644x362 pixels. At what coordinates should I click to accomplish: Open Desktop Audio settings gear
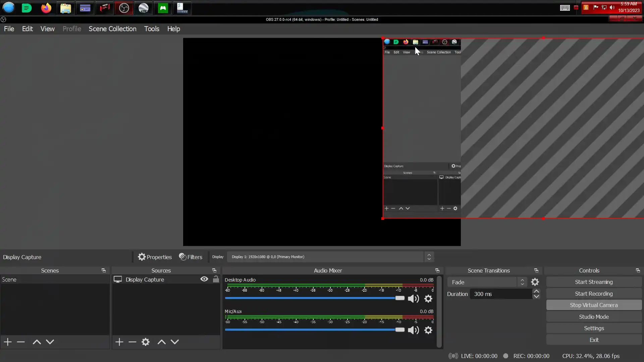tap(428, 299)
